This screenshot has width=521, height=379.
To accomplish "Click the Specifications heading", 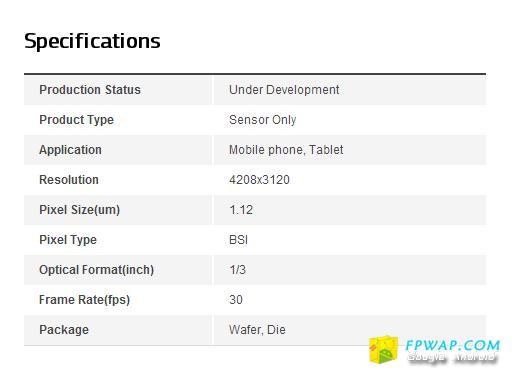I will click(x=92, y=41).
